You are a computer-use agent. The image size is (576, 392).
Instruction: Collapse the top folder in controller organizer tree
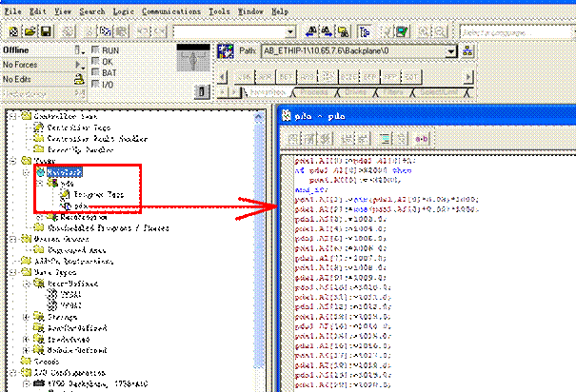(x=11, y=117)
